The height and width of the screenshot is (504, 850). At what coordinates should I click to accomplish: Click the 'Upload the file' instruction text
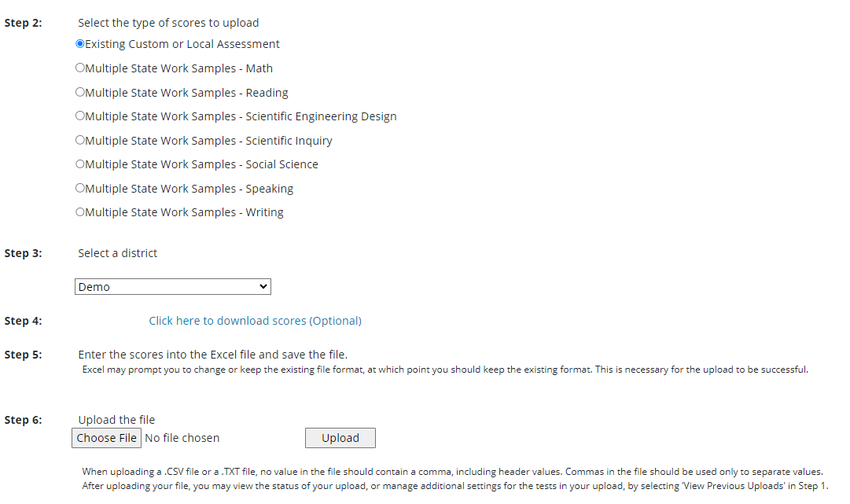(116, 420)
